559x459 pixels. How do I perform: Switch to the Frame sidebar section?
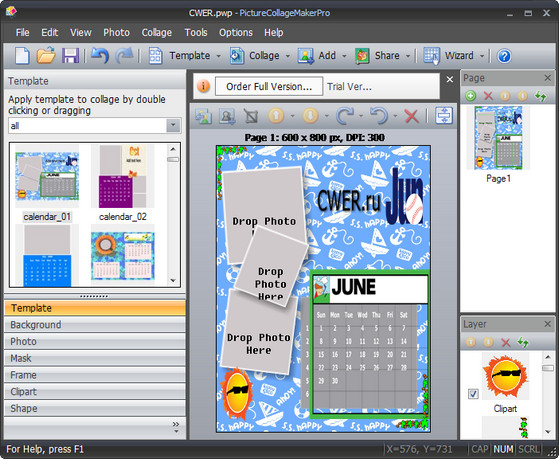pos(95,375)
